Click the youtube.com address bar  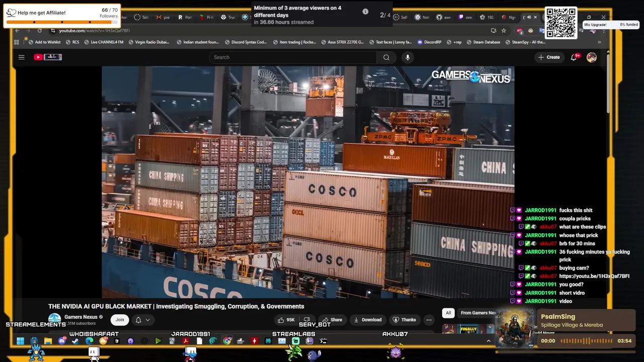[x=267, y=31]
